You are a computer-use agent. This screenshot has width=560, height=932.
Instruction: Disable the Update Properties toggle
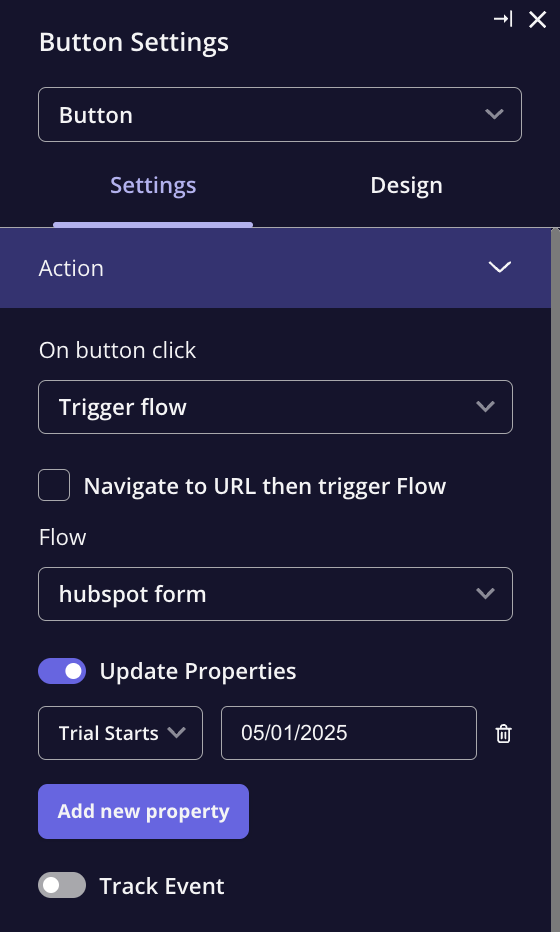click(x=62, y=671)
